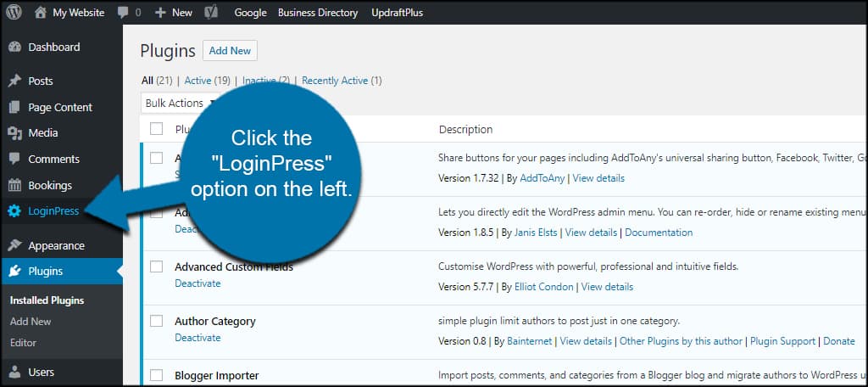Open plugin Editor submenu
Screen dimensions: 868x387
point(23,342)
